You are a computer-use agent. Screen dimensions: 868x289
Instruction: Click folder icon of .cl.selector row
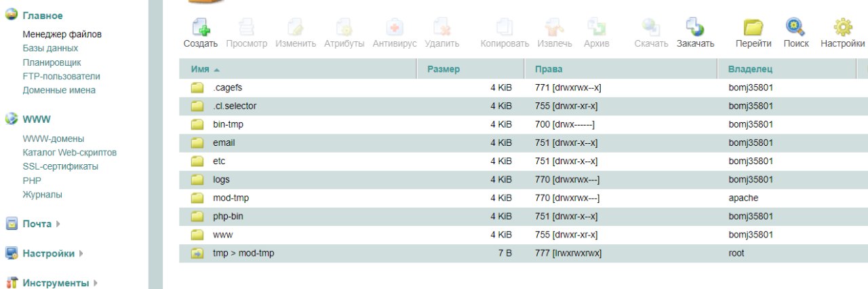point(197,106)
